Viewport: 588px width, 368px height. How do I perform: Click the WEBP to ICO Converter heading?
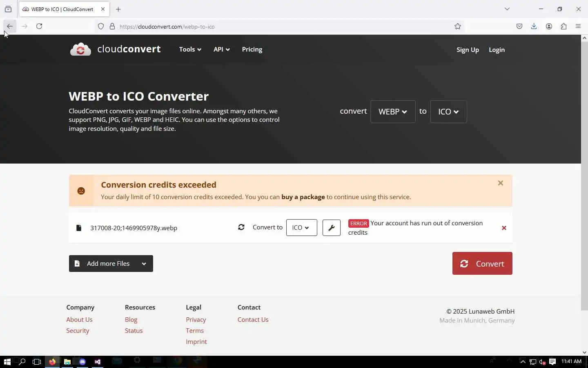click(139, 96)
